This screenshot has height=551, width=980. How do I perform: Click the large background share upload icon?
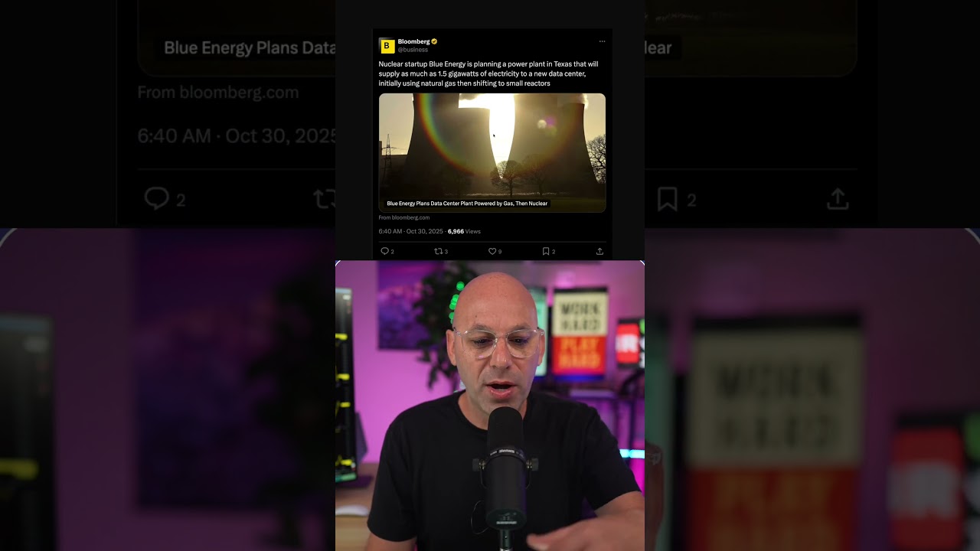click(x=838, y=199)
